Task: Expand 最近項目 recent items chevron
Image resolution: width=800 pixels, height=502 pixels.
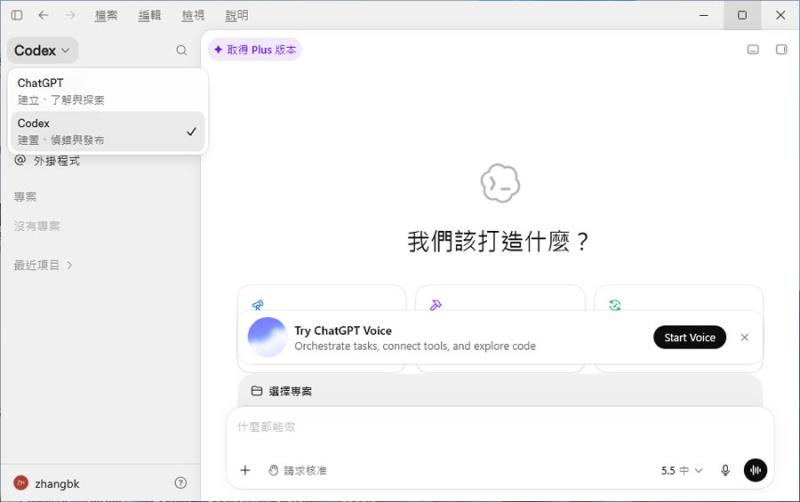Action: click(69, 265)
